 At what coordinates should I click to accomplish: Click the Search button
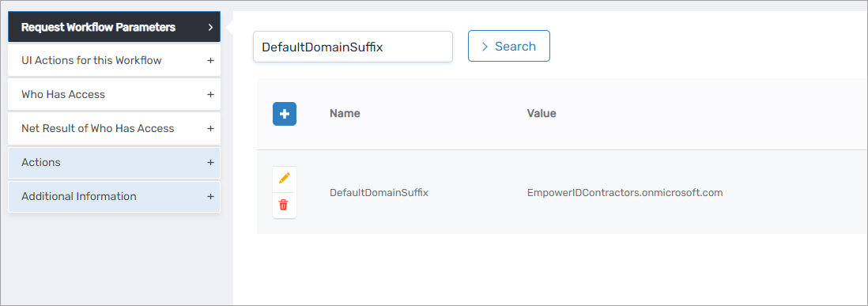[x=509, y=46]
